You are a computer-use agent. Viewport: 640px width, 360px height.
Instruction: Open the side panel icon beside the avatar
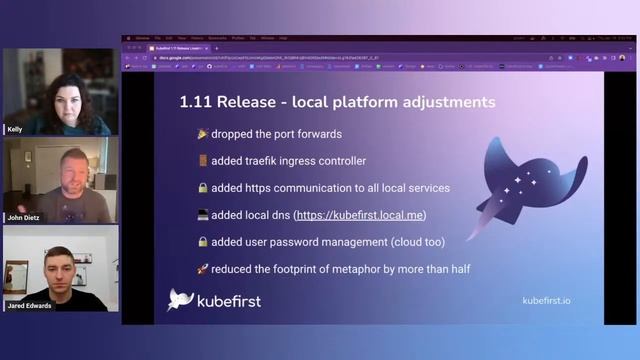tap(613, 58)
